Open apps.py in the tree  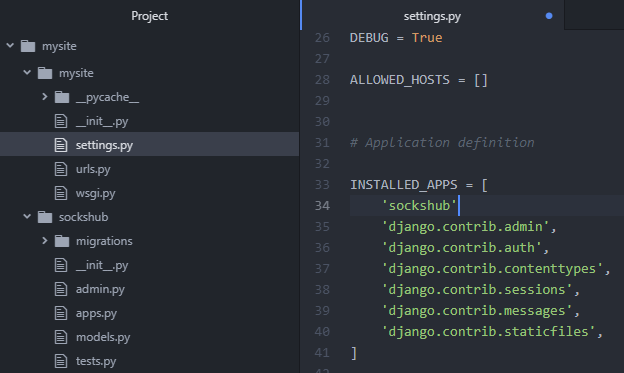[x=96, y=313]
